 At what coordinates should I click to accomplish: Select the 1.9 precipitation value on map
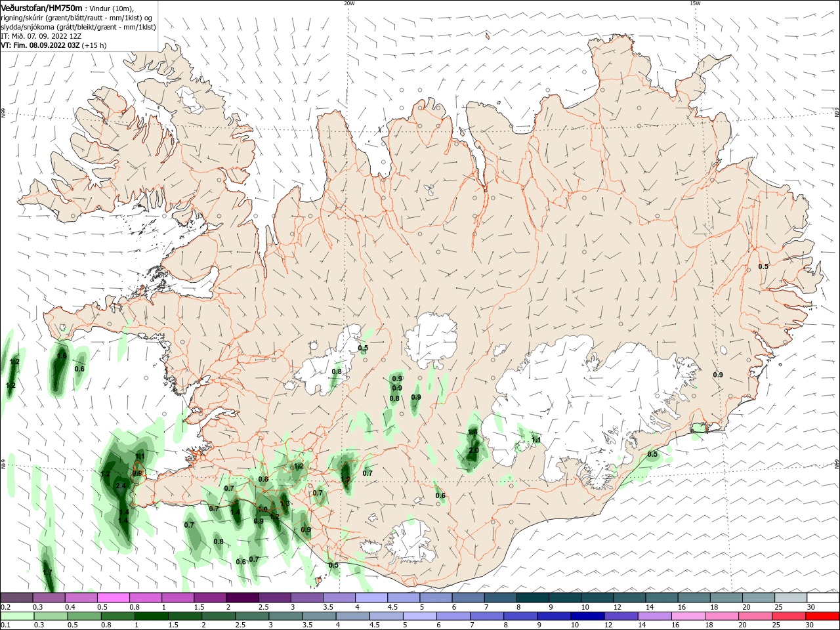[346, 480]
